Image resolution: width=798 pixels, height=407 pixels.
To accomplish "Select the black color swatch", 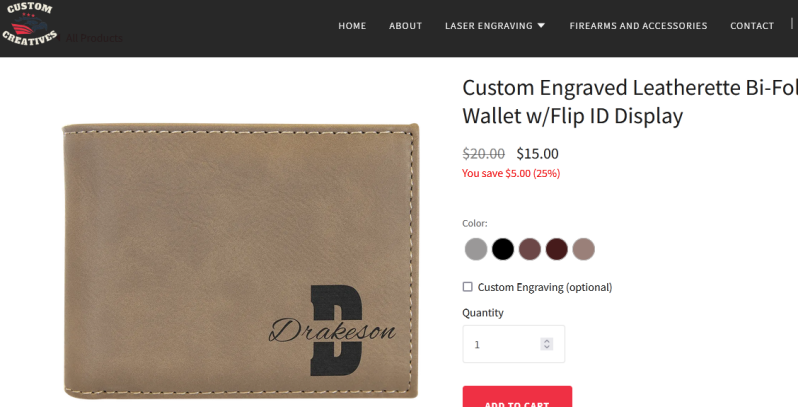I will tap(503, 249).
